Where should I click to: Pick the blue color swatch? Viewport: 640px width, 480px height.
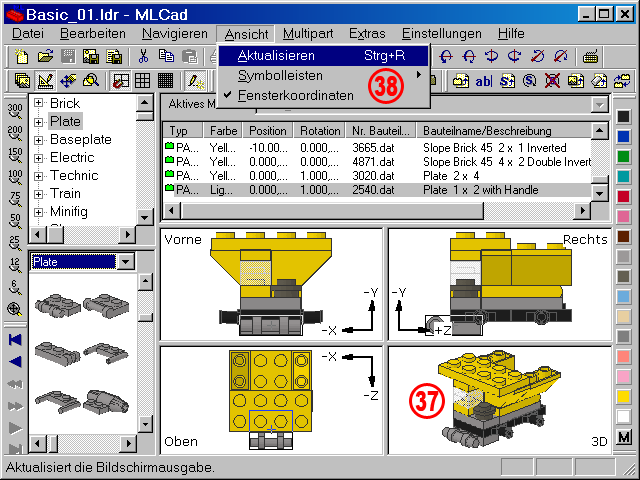pyautogui.click(x=623, y=136)
